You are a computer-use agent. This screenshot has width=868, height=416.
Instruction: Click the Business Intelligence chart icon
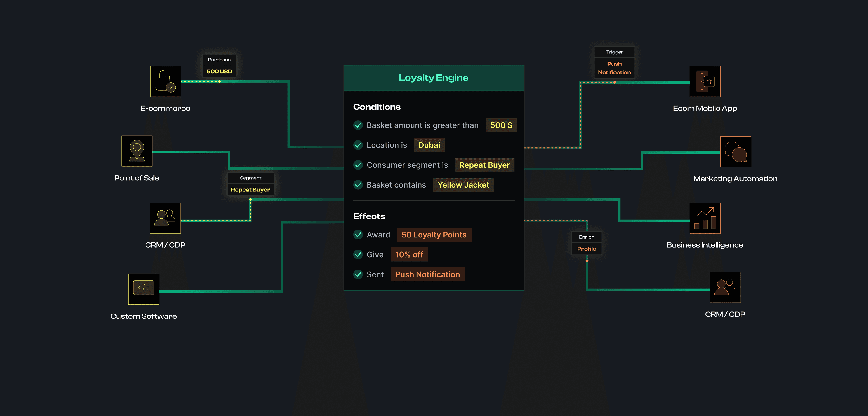click(705, 218)
